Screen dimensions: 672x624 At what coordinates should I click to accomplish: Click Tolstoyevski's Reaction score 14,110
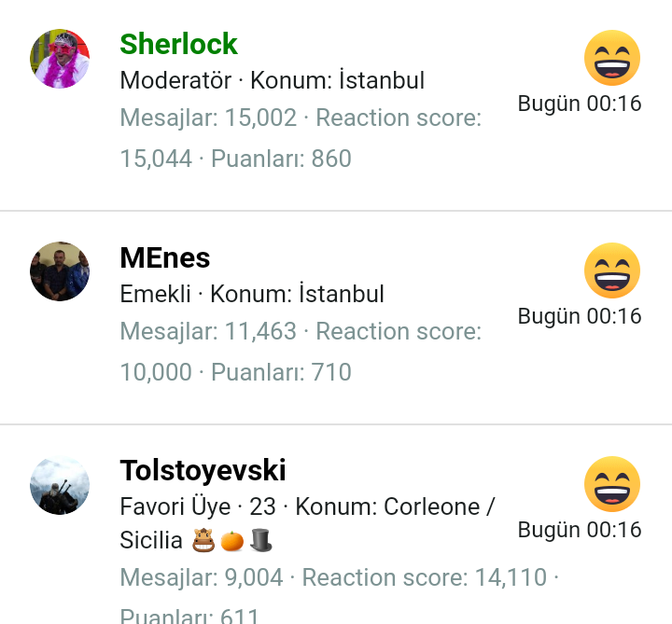[x=511, y=577]
